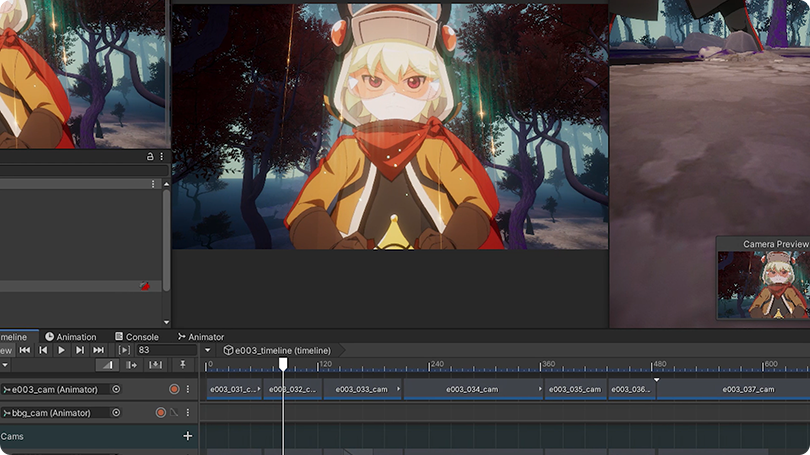Click the Camera Preview thumbnail
The image size is (810, 455).
pyautogui.click(x=764, y=285)
